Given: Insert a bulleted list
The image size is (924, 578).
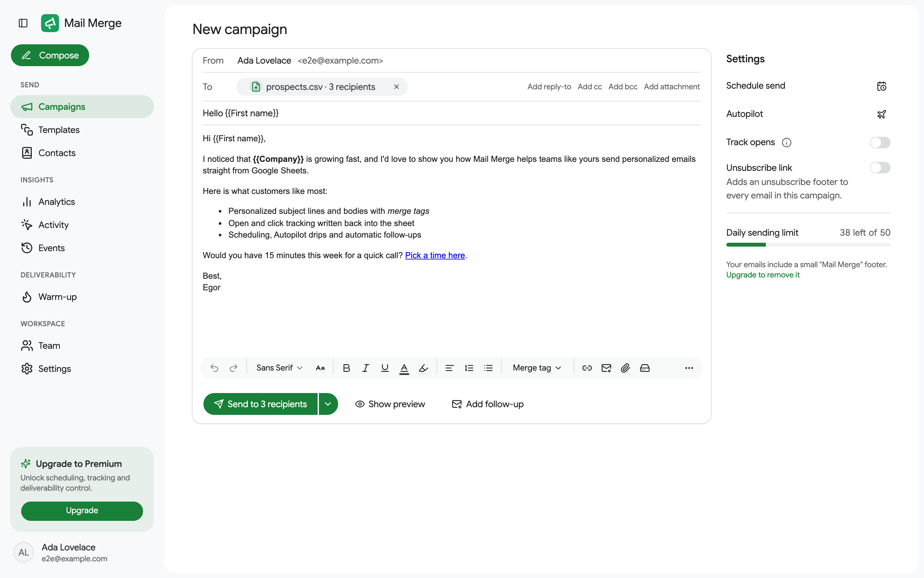Looking at the screenshot, I should coord(488,368).
